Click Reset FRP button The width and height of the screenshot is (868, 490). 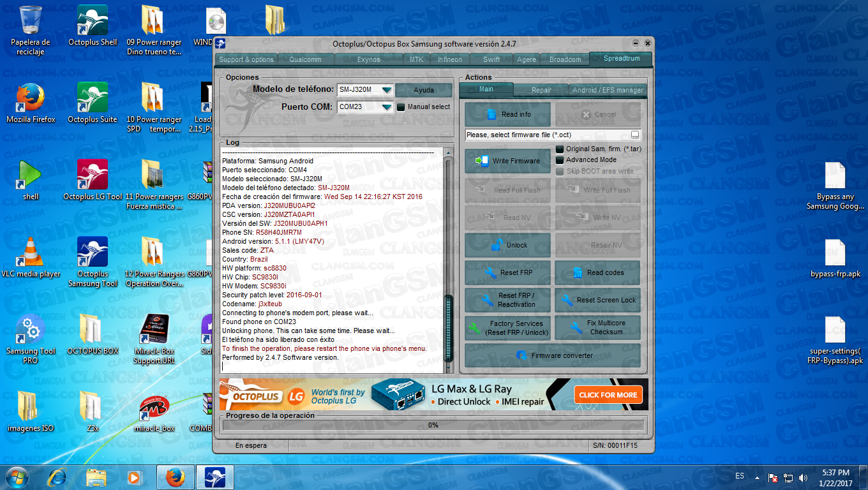coord(507,272)
